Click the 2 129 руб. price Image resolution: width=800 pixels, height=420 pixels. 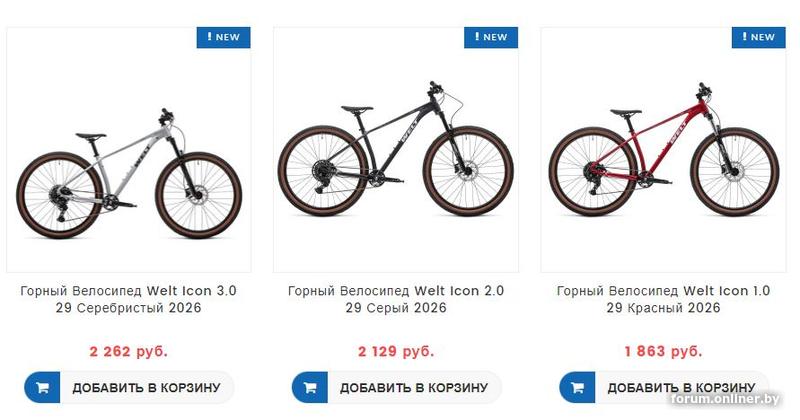click(396, 351)
